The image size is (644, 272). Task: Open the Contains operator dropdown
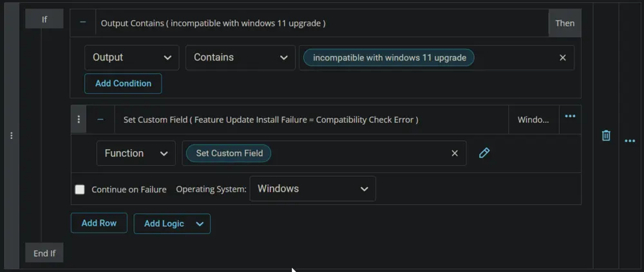[240, 57]
